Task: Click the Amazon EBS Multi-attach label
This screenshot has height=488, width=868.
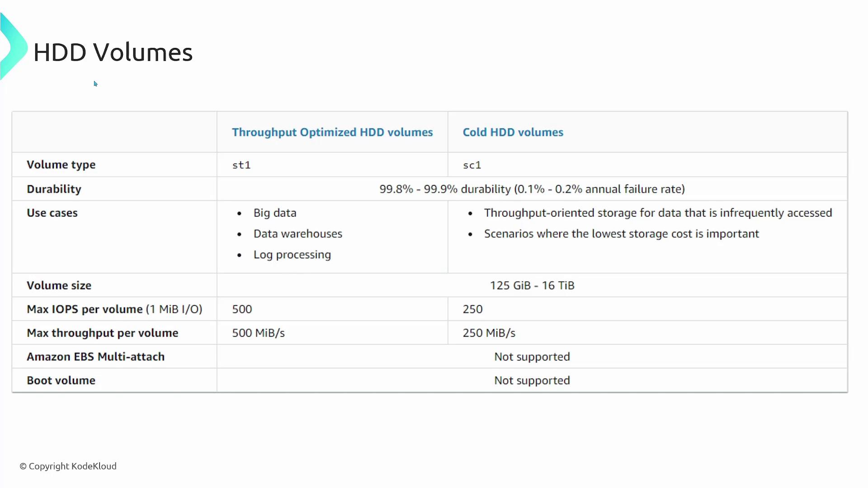Action: click(95, 357)
